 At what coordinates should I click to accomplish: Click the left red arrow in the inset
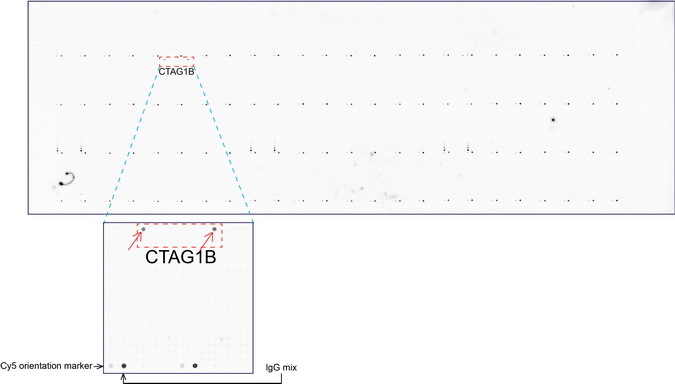(x=135, y=241)
